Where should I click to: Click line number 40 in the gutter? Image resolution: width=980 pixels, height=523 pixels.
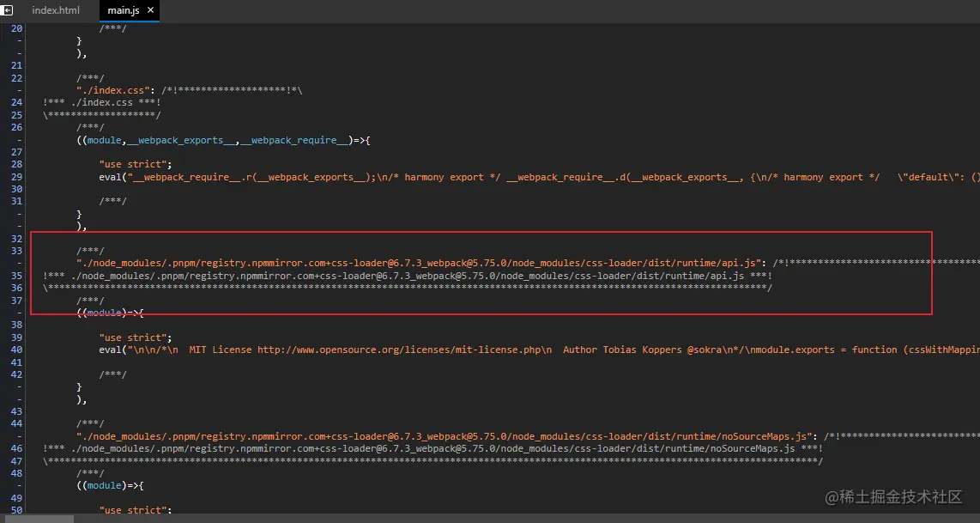click(x=17, y=350)
